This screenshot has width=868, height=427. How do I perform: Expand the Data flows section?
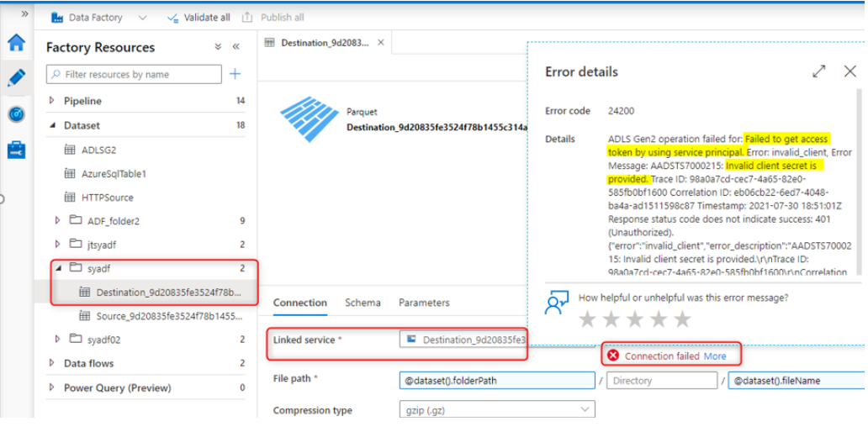point(52,363)
